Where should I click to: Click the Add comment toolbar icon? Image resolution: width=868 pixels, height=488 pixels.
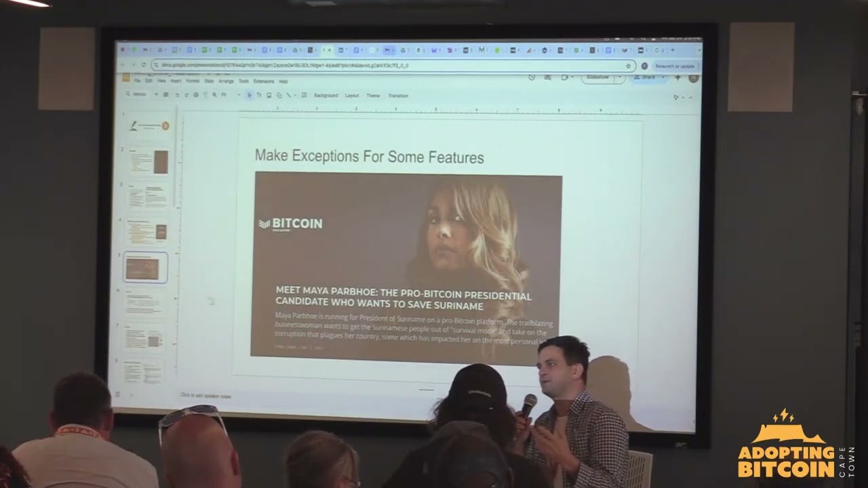tap(304, 95)
